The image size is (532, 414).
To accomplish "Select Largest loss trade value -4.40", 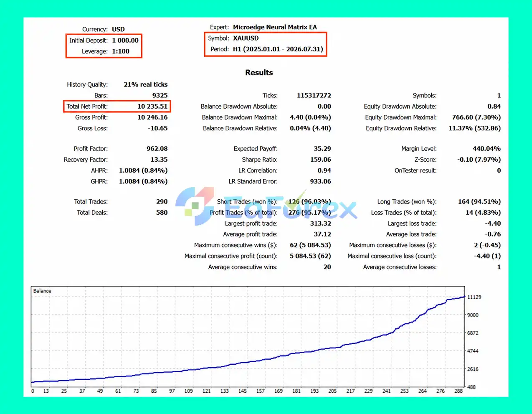I will click(x=493, y=224).
